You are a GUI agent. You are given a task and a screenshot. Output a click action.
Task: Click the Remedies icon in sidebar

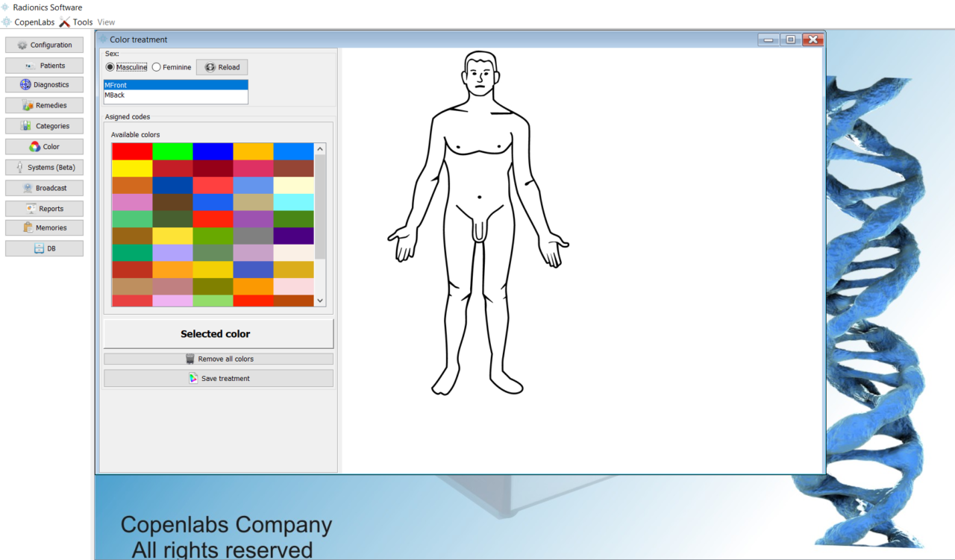[28, 106]
